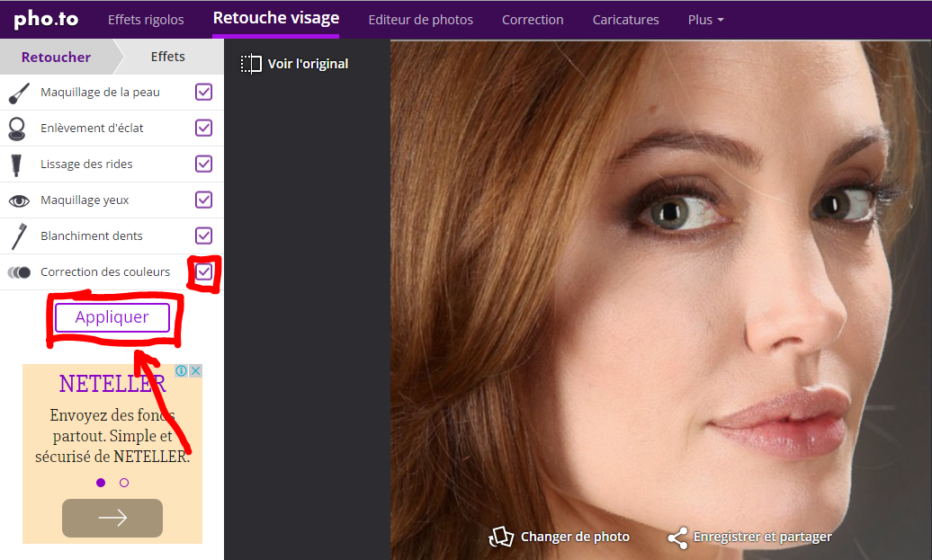Image resolution: width=932 pixels, height=560 pixels.
Task: Select the second ad carousel dot
Action: (x=123, y=483)
